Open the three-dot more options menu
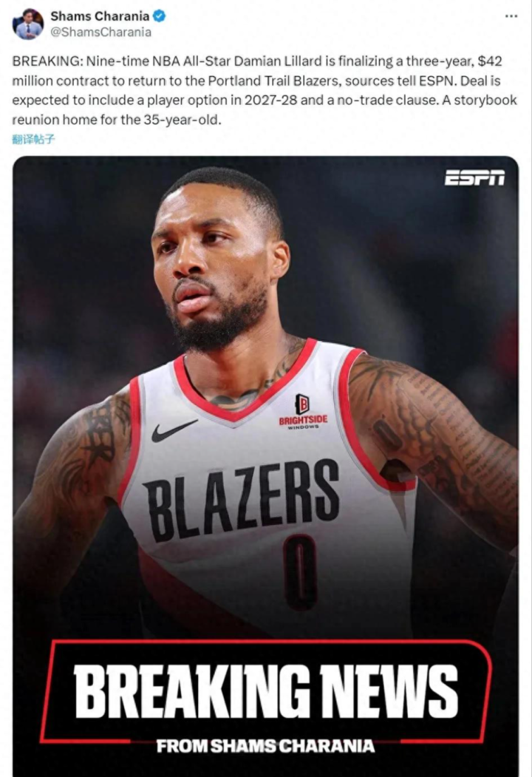This screenshot has height=777, width=532. tap(511, 16)
